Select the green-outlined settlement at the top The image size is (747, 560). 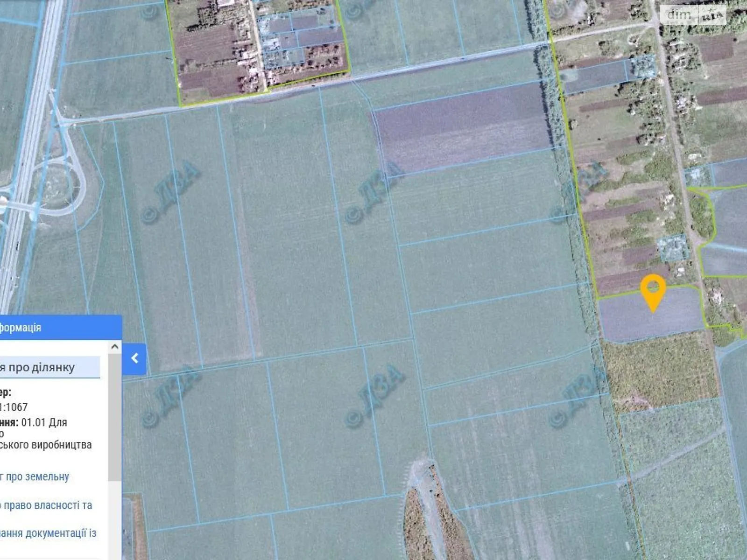pos(261,51)
